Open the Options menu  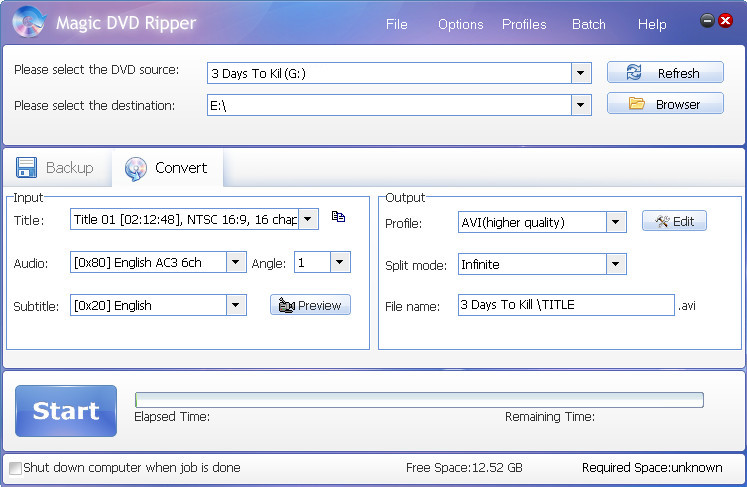coord(461,24)
